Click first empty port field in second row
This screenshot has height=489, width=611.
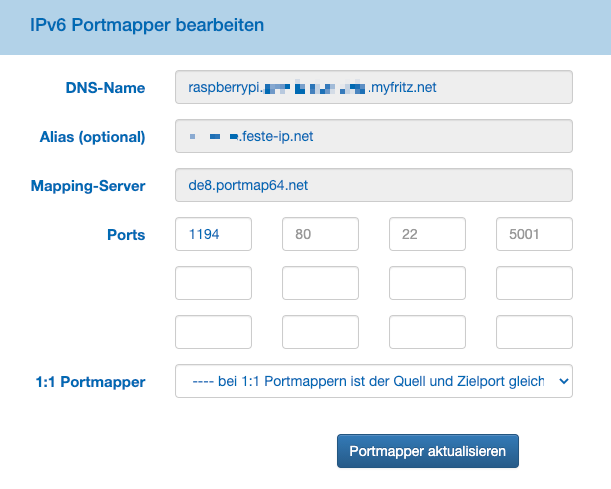pos(213,283)
